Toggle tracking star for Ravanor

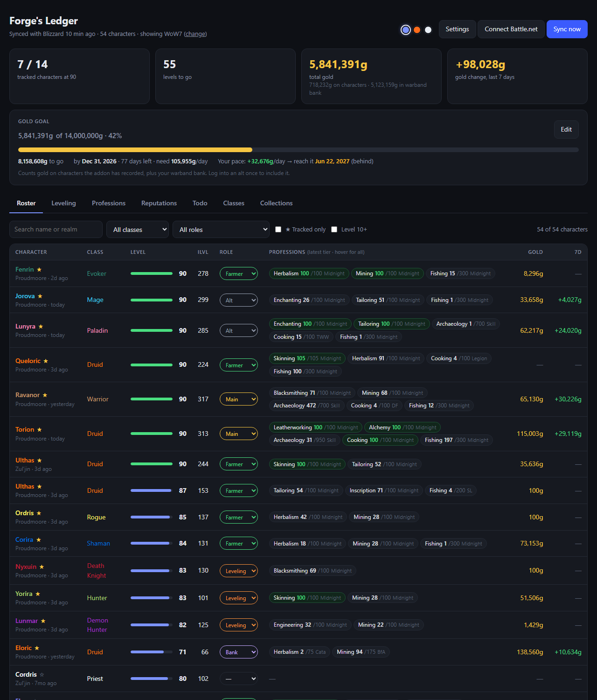point(45,395)
